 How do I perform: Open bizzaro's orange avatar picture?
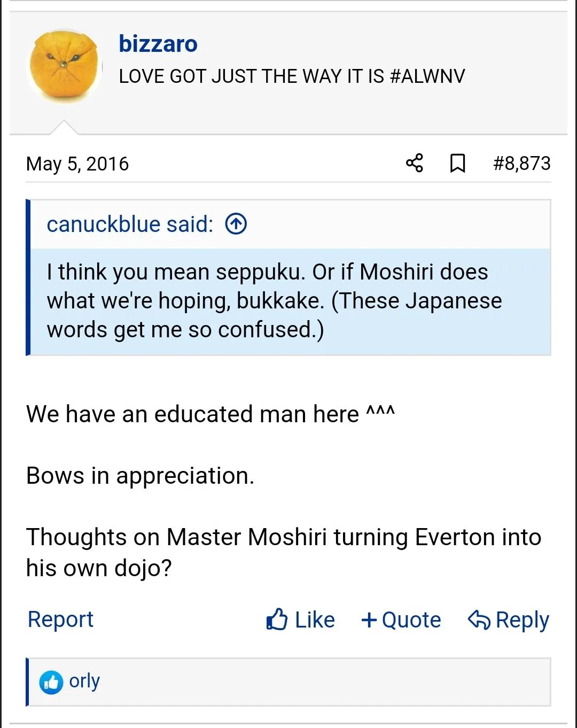click(x=64, y=66)
